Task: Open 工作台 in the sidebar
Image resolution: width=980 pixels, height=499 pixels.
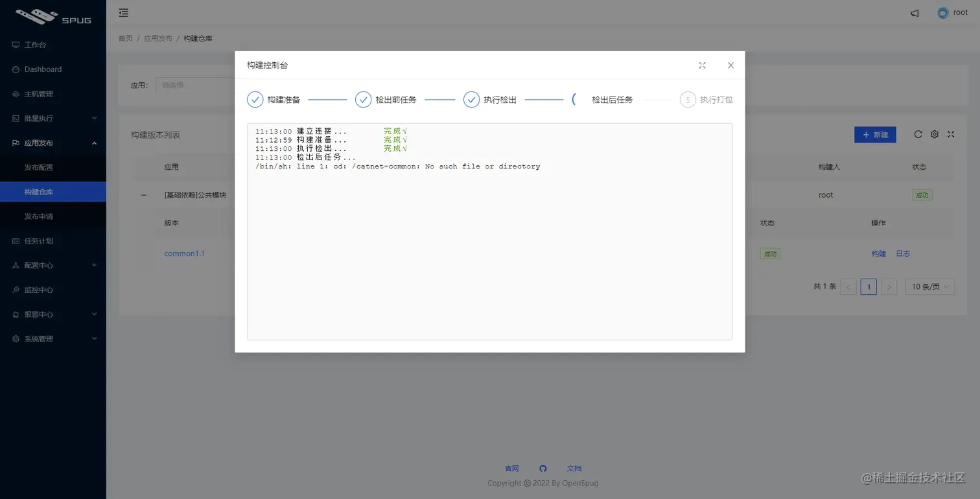Action: (x=53, y=45)
